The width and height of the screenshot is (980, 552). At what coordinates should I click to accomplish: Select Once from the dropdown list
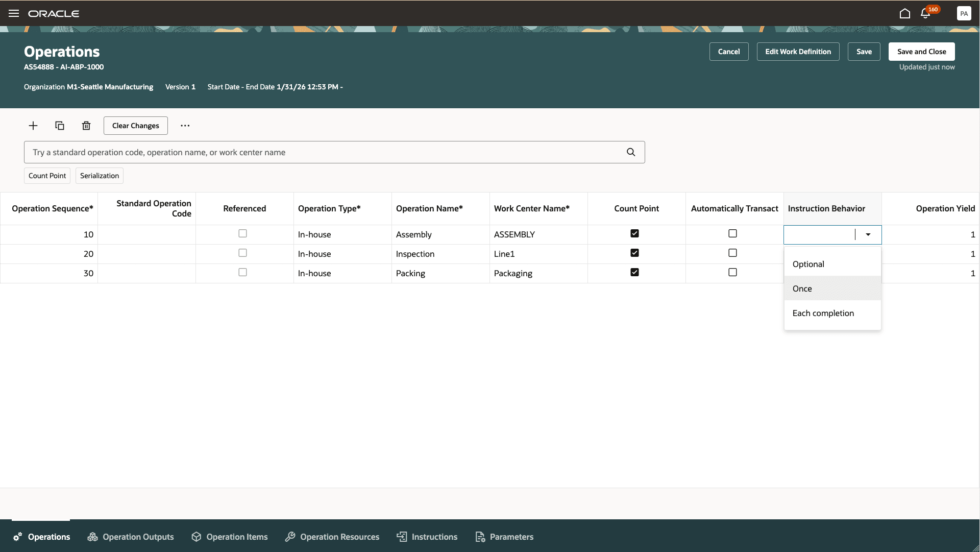click(x=802, y=289)
